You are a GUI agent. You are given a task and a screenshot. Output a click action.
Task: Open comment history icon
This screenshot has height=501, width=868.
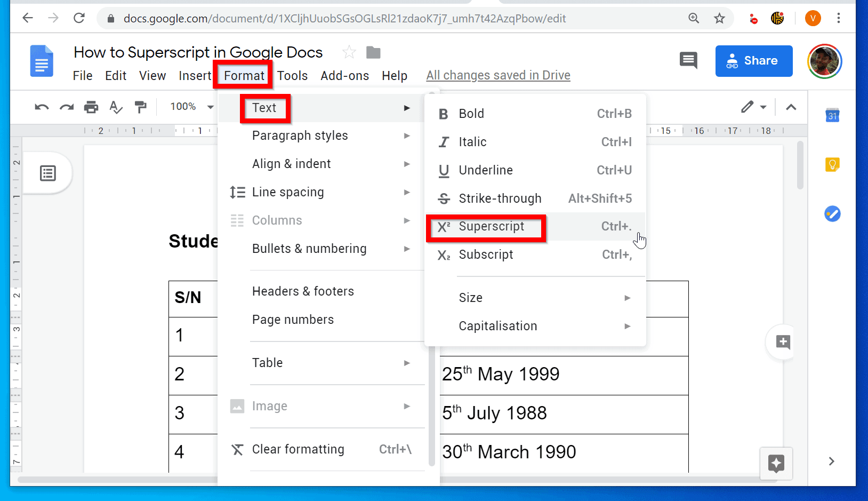[688, 60]
